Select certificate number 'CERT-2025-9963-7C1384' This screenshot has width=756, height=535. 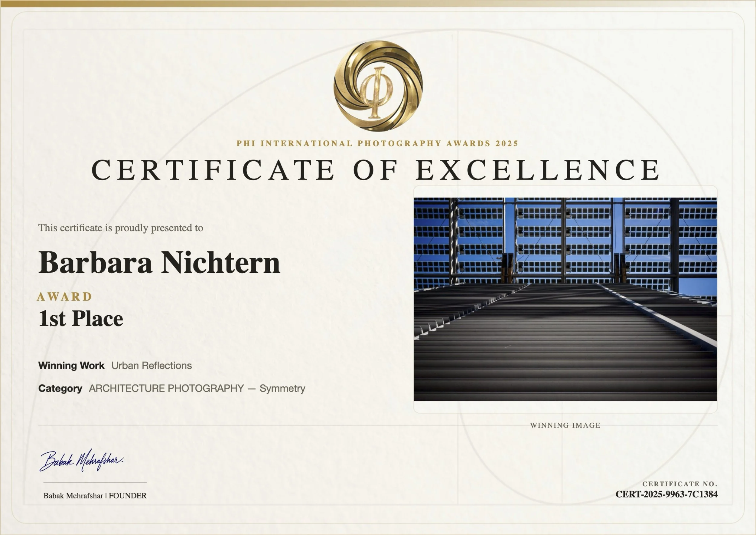(666, 494)
